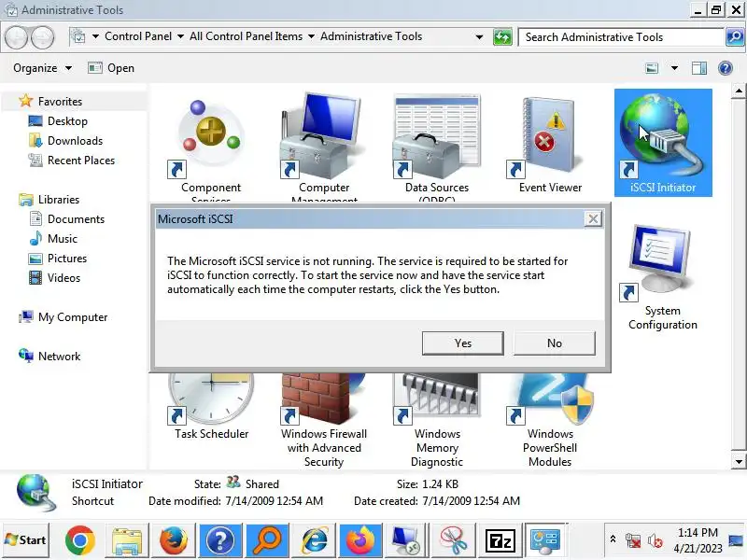Open the orange magnifier search taskbar icon
This screenshot has width=747, height=560.
click(x=267, y=540)
